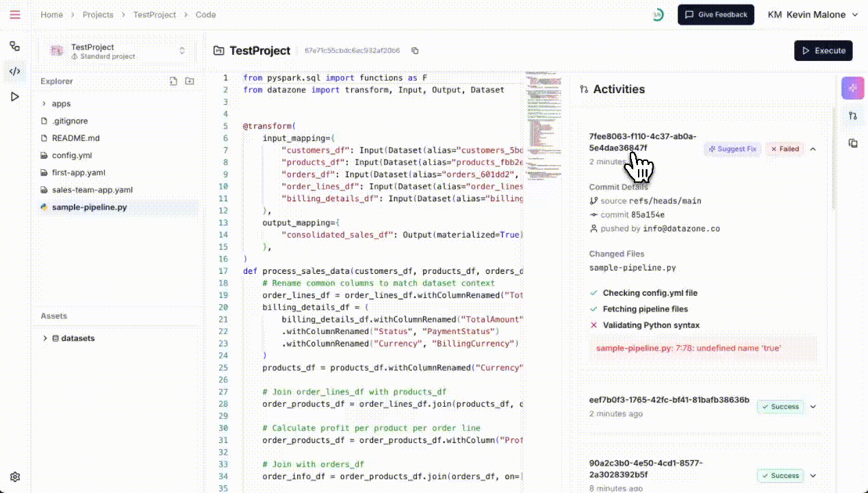Image resolution: width=868 pixels, height=493 pixels.
Task: Open Kevin Malone user menu
Action: pyautogui.click(x=813, y=14)
